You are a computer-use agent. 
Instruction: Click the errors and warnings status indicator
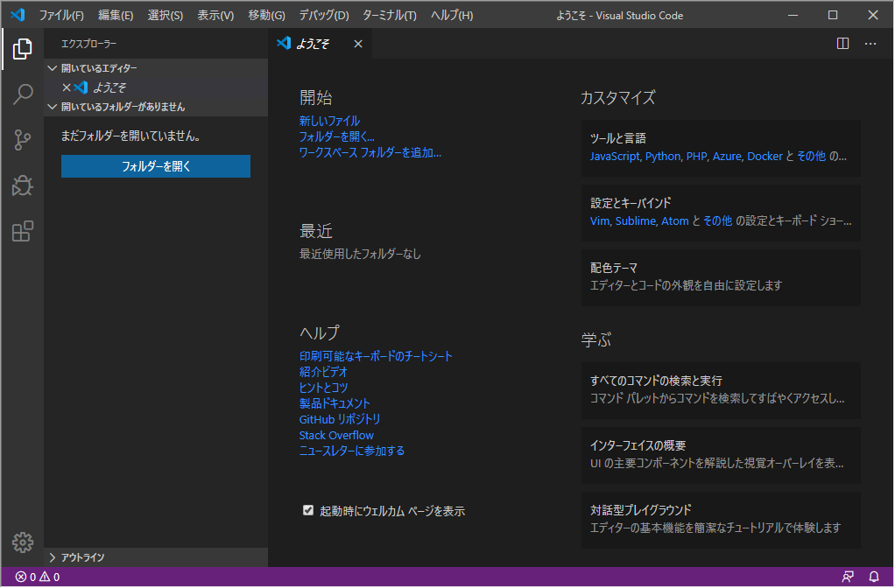click(x=37, y=577)
